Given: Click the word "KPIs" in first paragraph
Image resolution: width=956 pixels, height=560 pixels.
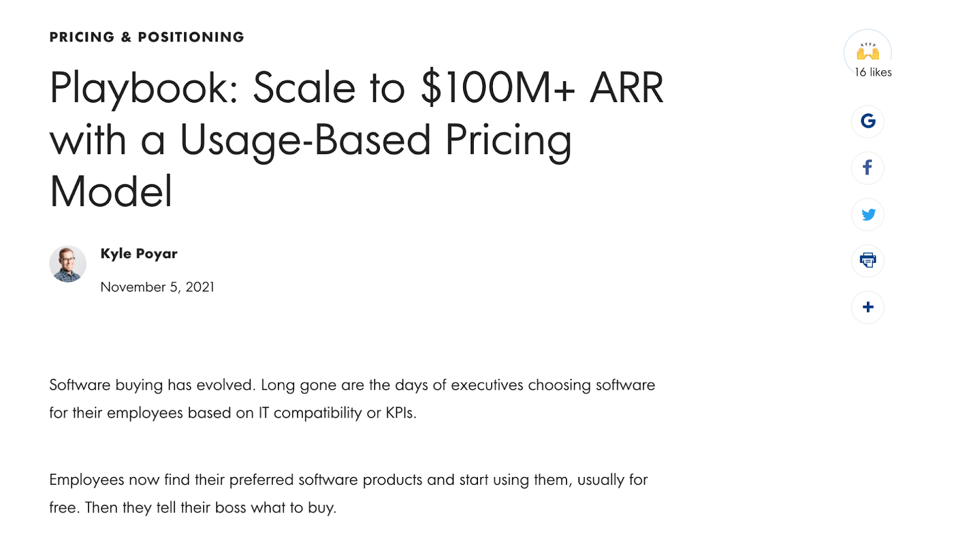Looking at the screenshot, I should pos(399,413).
